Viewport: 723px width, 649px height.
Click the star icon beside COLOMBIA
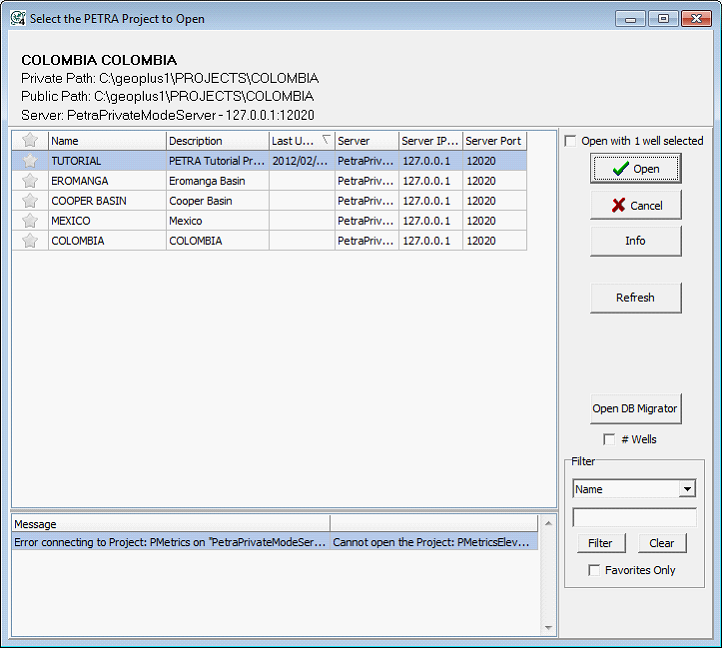[x=30, y=241]
